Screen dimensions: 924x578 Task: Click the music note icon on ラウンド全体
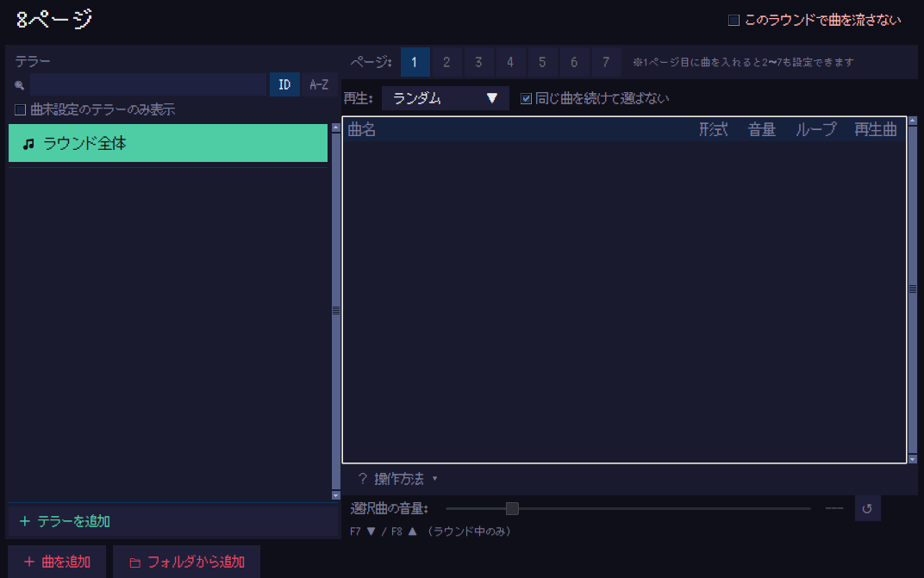[28, 144]
